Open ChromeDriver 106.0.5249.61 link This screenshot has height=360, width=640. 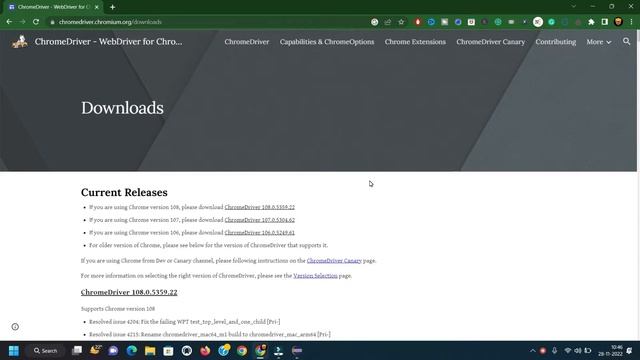(x=260, y=233)
